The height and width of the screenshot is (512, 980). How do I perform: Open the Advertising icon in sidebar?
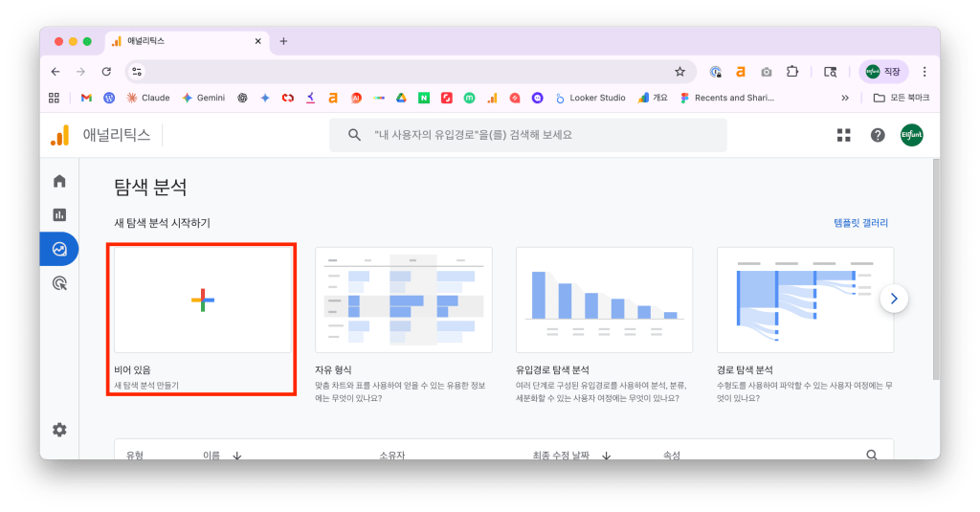click(59, 282)
